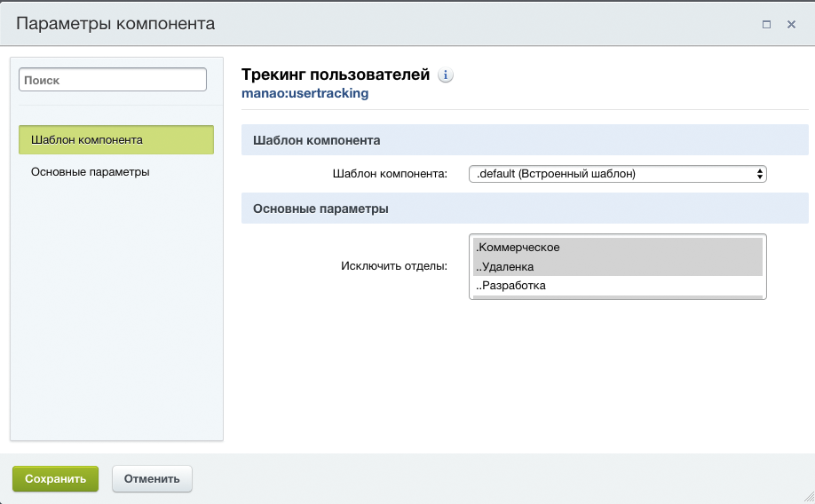Close the Параметры компонента dialog
Viewport: 815px width, 504px height.
[x=791, y=25]
